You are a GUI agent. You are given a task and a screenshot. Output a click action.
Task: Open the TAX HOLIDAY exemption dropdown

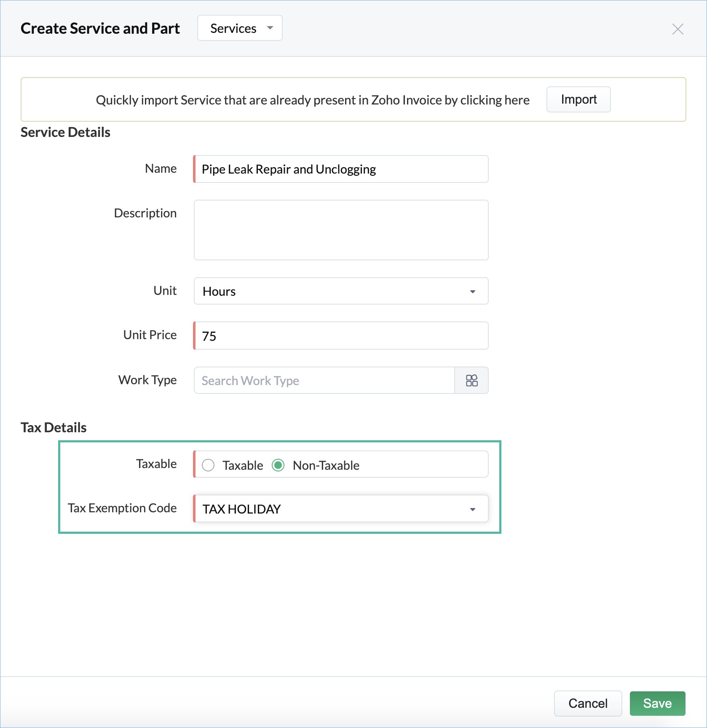pos(341,509)
